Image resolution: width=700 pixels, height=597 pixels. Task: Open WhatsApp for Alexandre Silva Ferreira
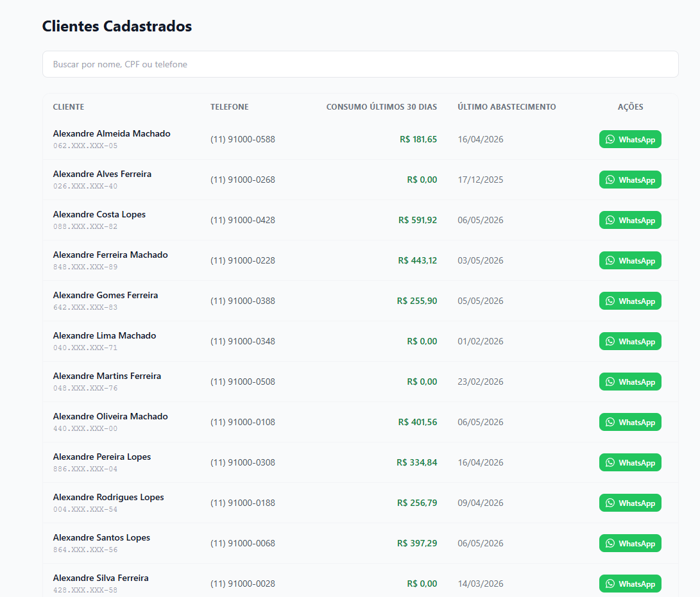tap(630, 584)
